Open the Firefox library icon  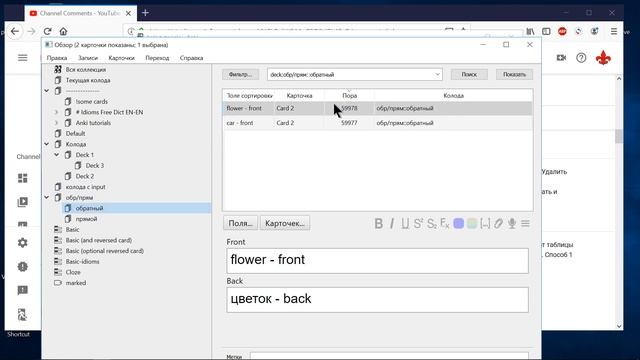530,31
